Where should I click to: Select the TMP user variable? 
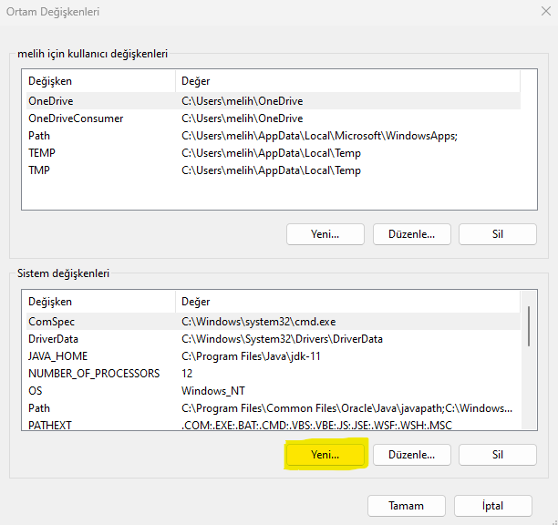click(273, 170)
